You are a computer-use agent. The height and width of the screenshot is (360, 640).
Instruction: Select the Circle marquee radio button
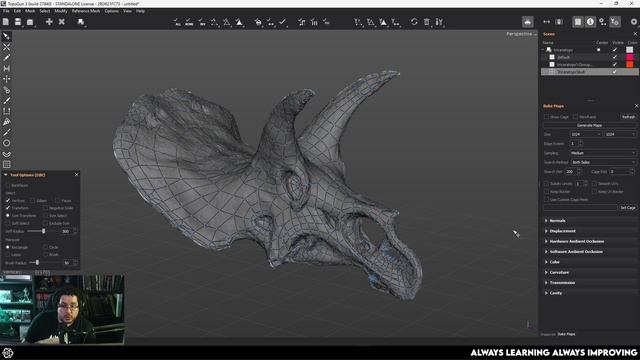pyautogui.click(x=45, y=247)
